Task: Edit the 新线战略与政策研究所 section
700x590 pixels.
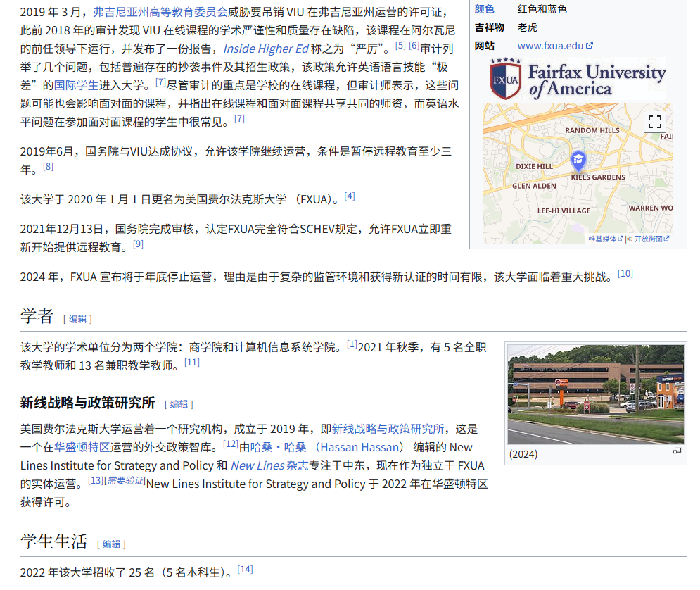Action: point(179,404)
